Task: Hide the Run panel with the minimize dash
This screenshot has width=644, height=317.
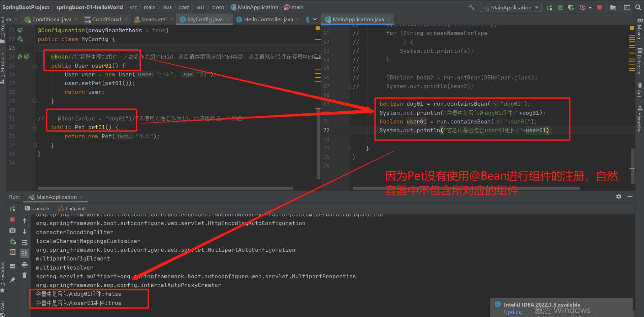Action: click(630, 197)
